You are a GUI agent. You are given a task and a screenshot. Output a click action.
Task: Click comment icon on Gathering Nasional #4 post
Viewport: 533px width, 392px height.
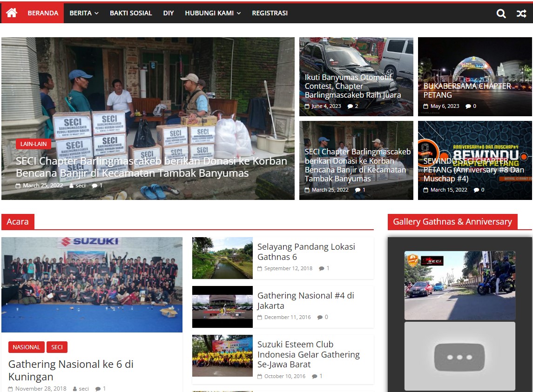pos(320,318)
